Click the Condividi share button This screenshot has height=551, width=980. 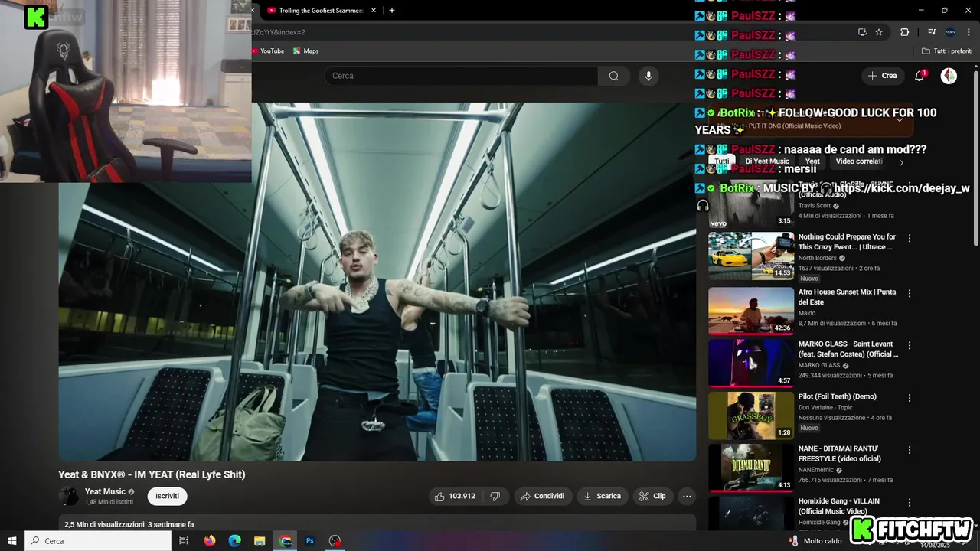pos(542,496)
